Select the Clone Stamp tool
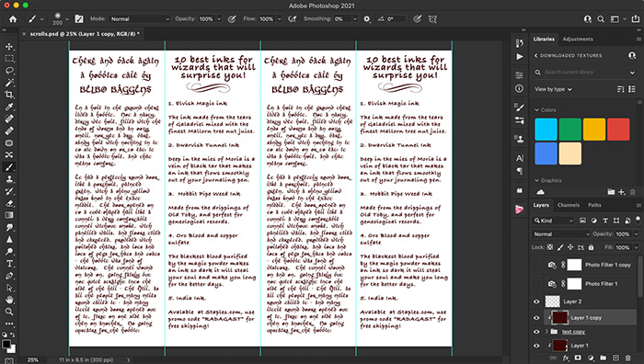Screen dimensions: 644x364 click(9, 179)
